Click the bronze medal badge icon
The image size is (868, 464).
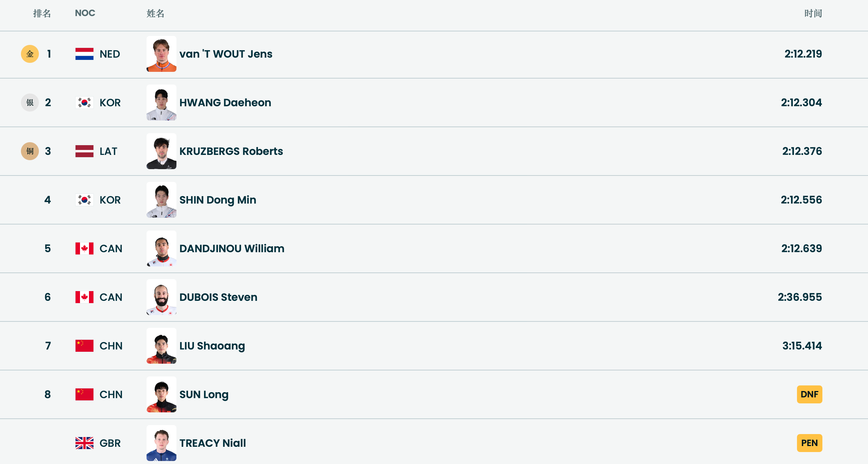tap(30, 151)
